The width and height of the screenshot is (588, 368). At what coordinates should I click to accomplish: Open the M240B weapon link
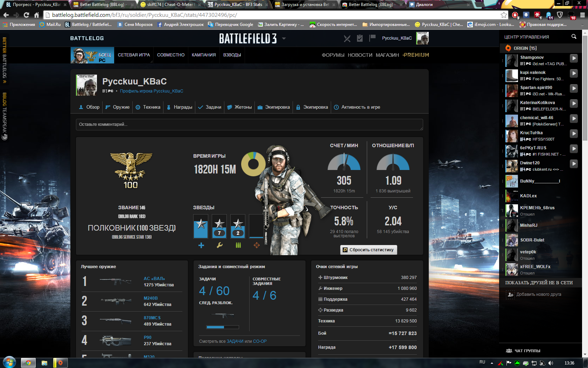tap(151, 298)
